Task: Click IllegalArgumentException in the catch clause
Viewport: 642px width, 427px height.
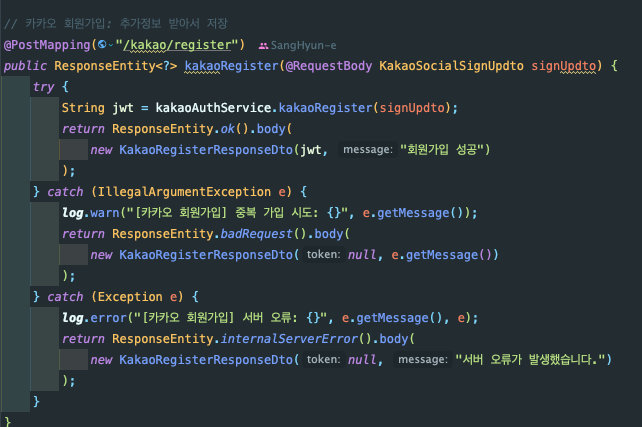Action: [x=184, y=192]
